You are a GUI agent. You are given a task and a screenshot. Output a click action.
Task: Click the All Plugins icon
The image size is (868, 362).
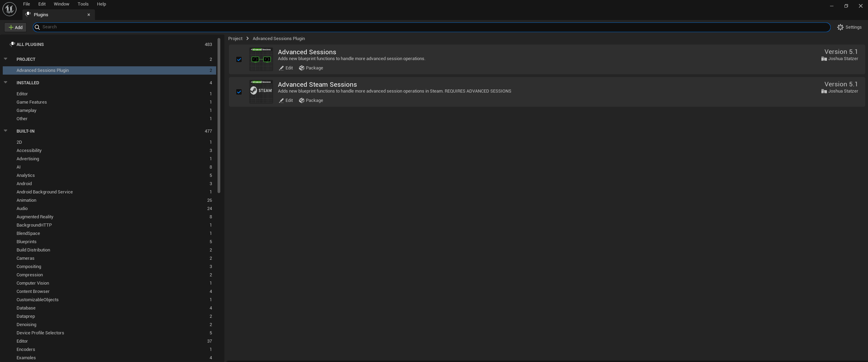12,44
